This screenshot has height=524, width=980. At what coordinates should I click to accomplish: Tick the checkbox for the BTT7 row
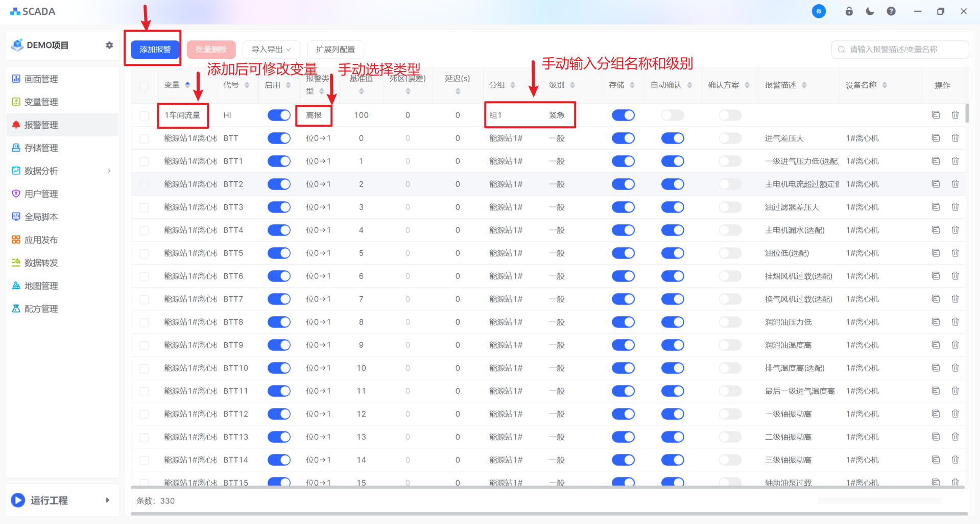click(x=144, y=299)
